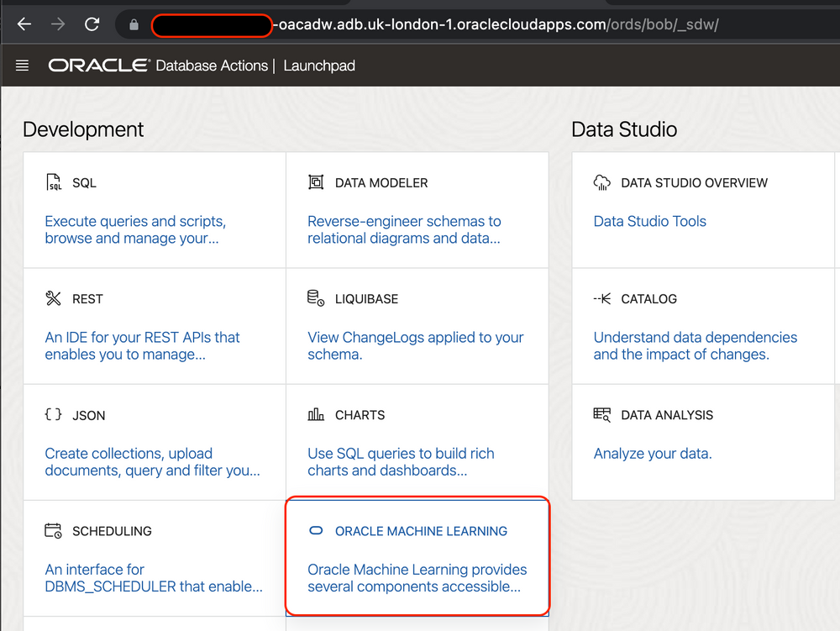Select the Data Studio Overview cloud icon
This screenshot has height=631, width=840.
pyautogui.click(x=602, y=181)
